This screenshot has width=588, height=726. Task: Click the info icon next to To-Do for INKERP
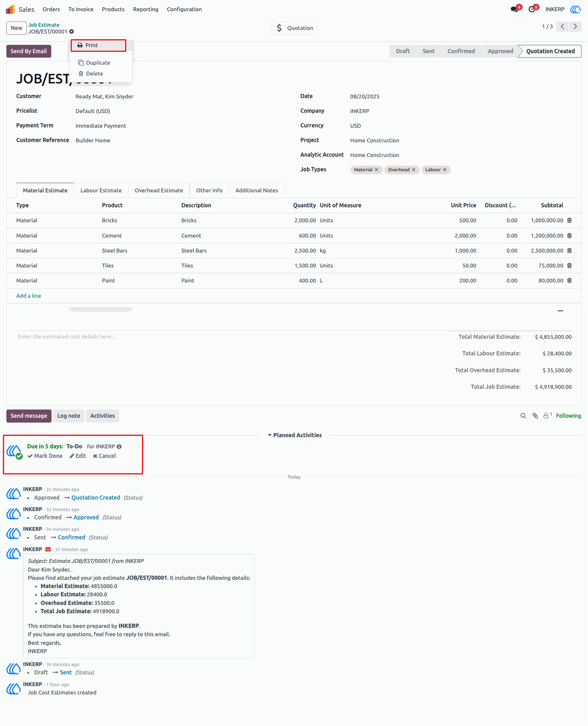pyautogui.click(x=119, y=447)
